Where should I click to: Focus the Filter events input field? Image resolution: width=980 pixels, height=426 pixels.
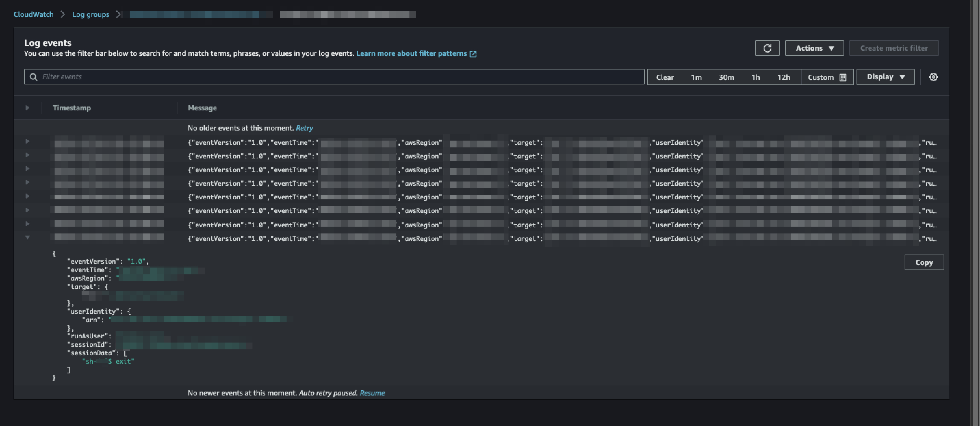[x=334, y=77]
